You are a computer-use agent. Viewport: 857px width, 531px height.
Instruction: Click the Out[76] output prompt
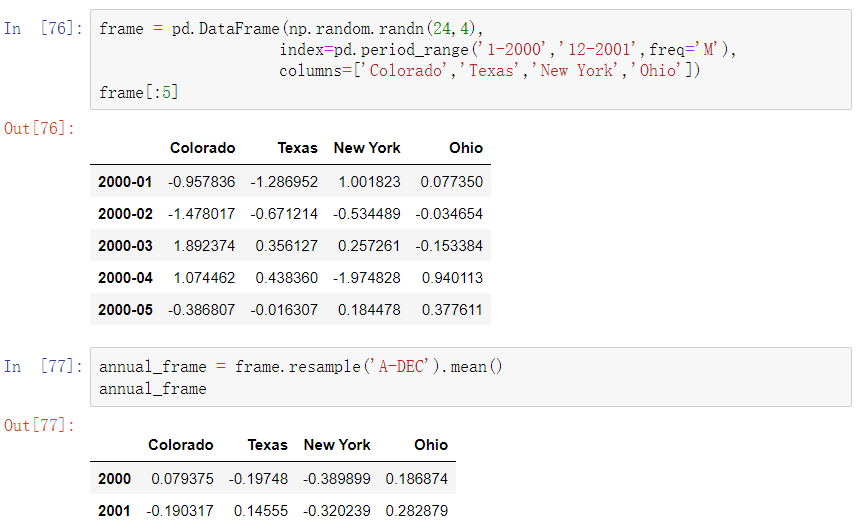(x=39, y=128)
